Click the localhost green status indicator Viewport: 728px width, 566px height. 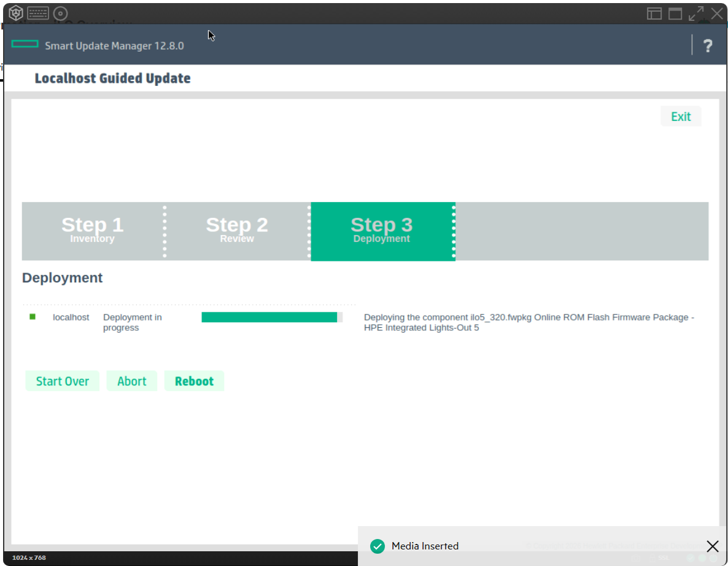point(33,317)
